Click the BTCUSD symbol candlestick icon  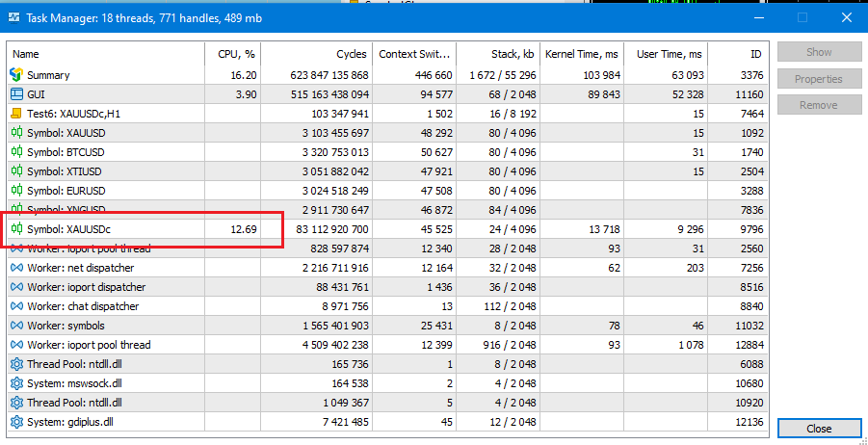16,152
